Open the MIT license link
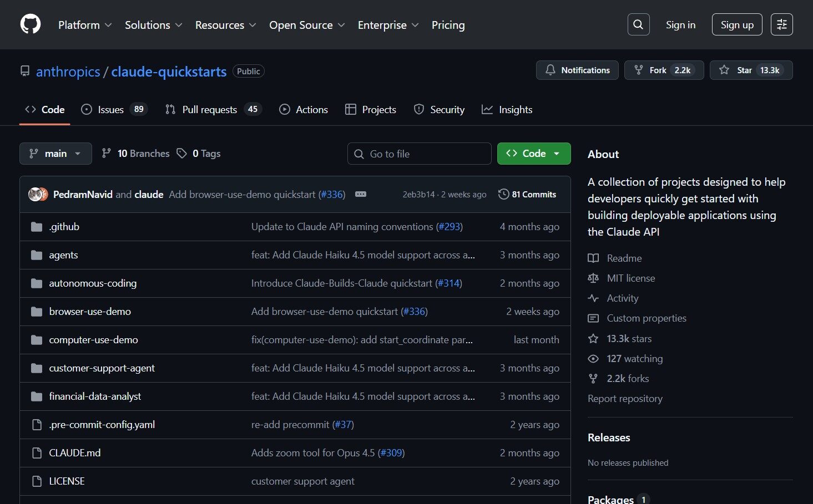 click(x=630, y=278)
